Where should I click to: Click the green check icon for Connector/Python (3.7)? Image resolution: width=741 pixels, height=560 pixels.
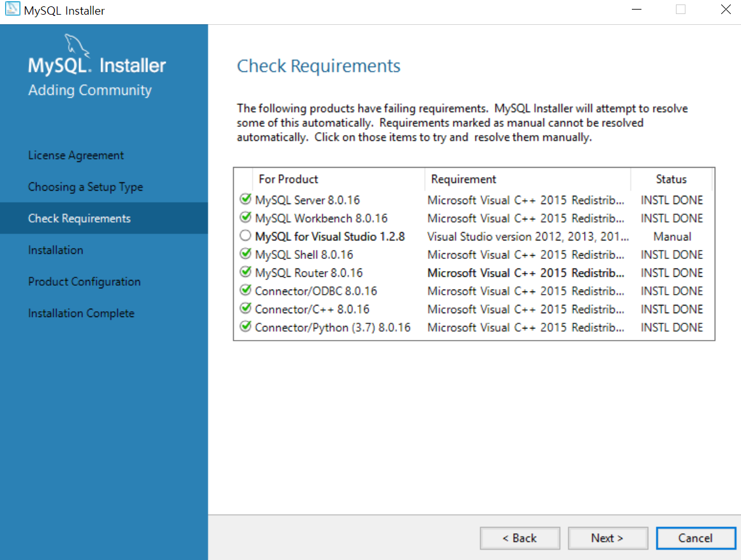[x=245, y=327]
